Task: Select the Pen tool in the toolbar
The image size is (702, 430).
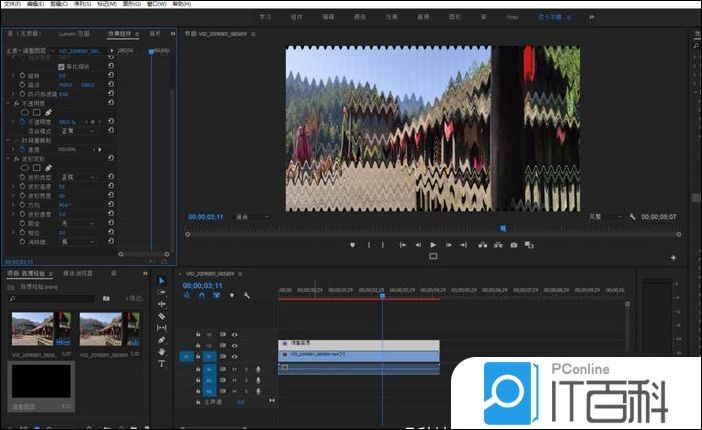Action: pyautogui.click(x=161, y=340)
